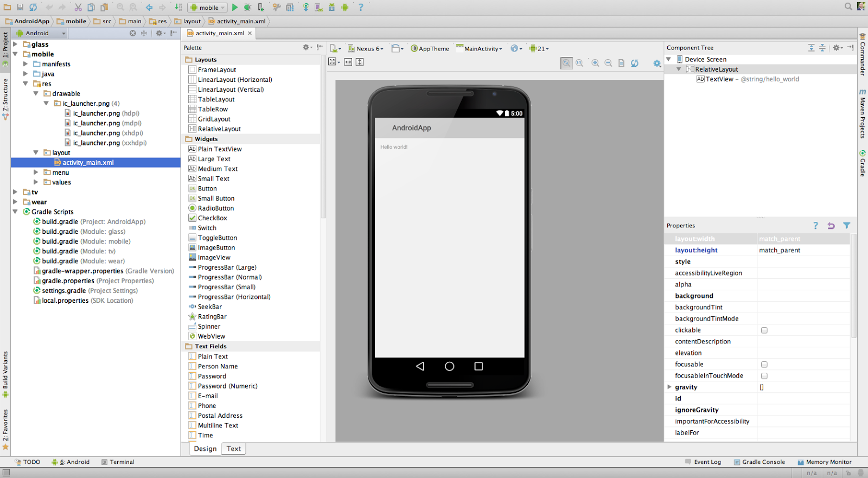Open the Gradle Console panel
The width and height of the screenshot is (868, 478).
coord(759,462)
